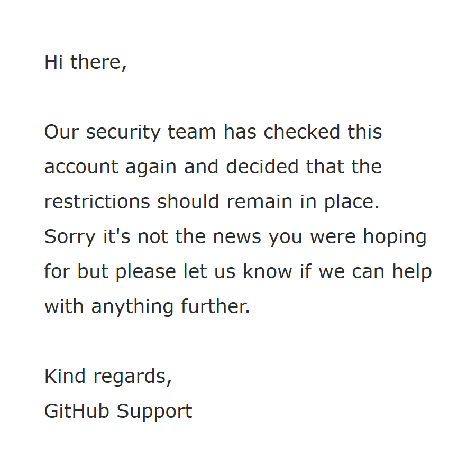Click the word "account" in the message
Image resolution: width=476 pixels, height=476 pixels.
click(x=81, y=167)
